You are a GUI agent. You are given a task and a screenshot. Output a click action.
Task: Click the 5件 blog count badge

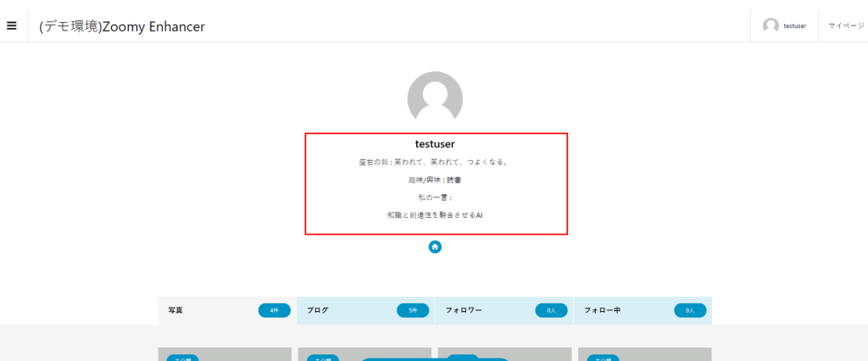point(413,310)
